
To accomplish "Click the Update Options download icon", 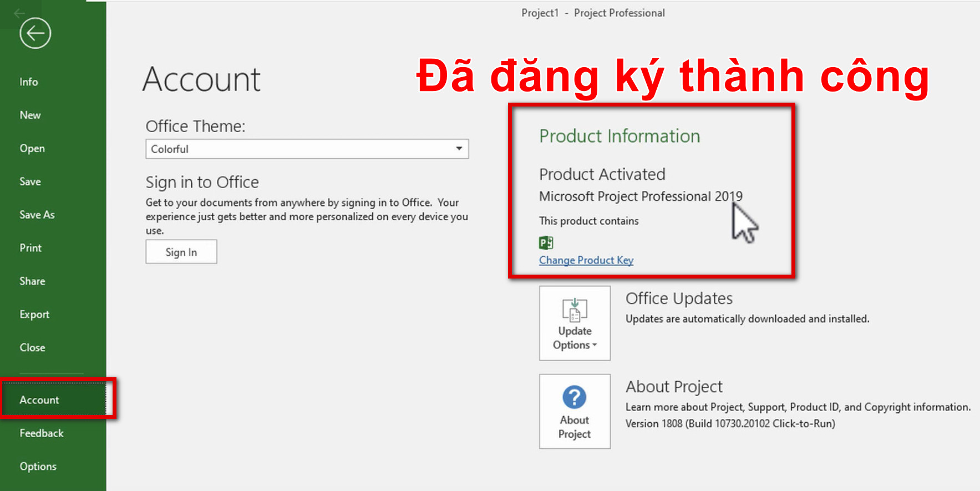I will pos(575,310).
